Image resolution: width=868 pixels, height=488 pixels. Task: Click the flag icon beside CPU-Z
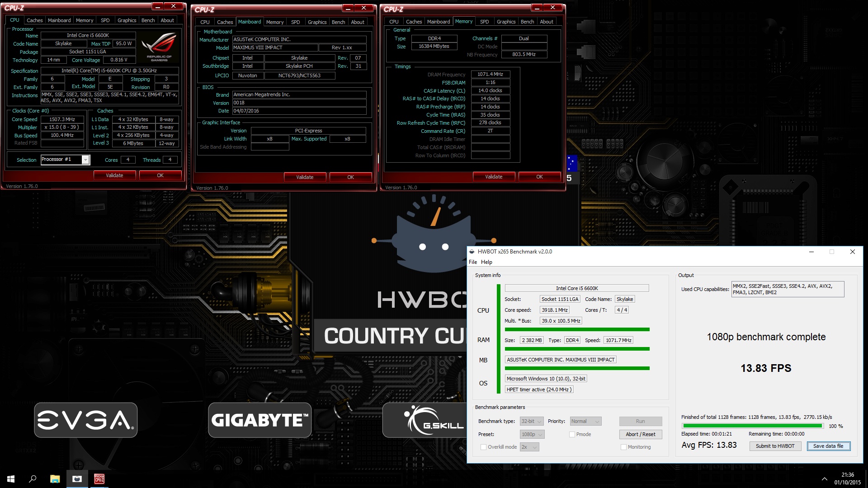point(572,163)
